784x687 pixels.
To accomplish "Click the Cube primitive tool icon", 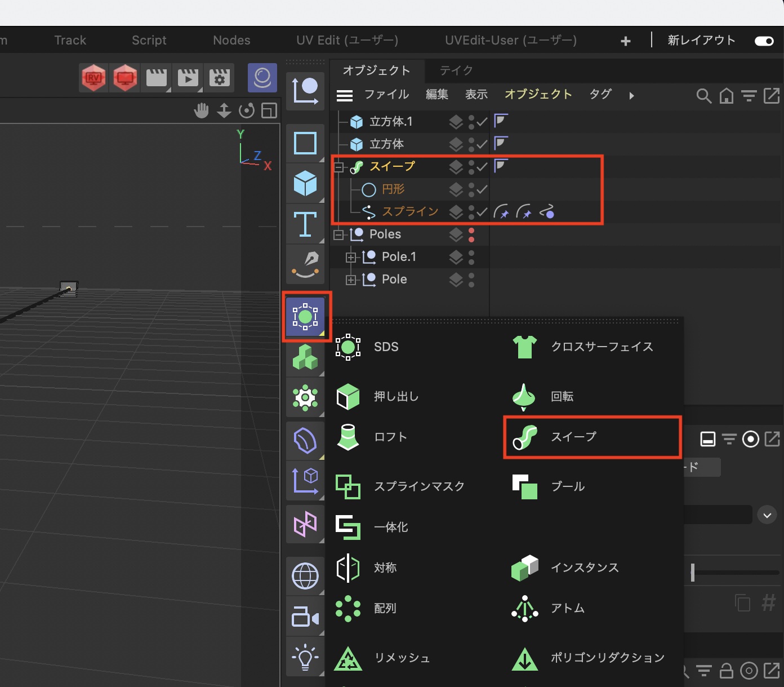I will [x=305, y=184].
